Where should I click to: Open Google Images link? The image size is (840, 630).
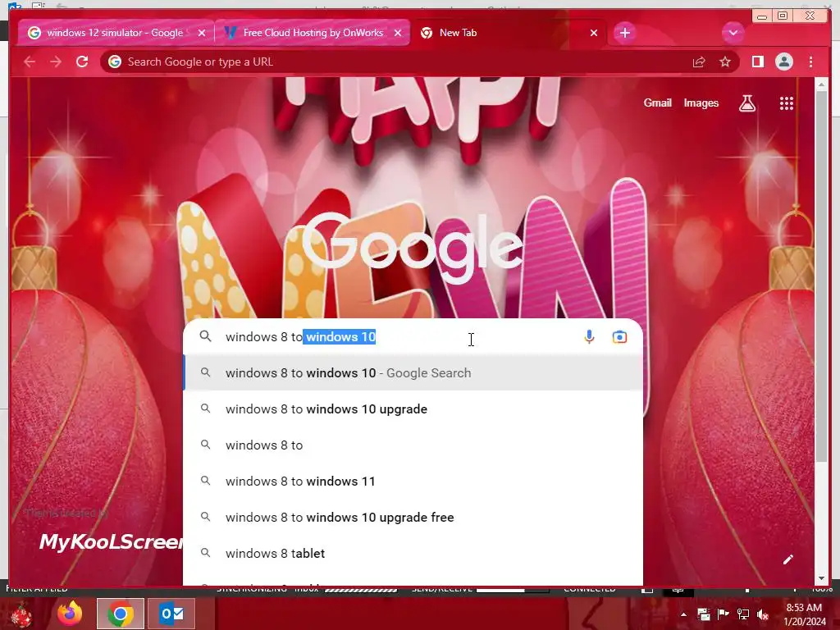coord(701,103)
